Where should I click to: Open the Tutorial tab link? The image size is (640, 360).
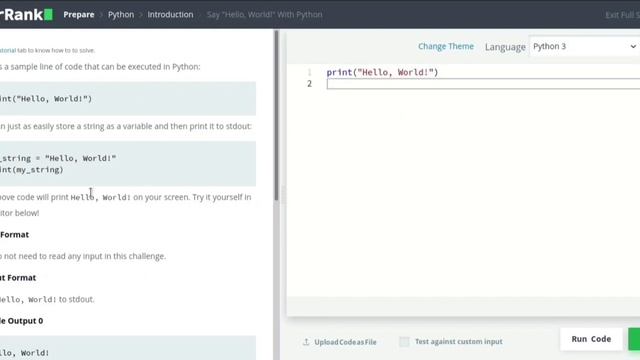point(8,50)
